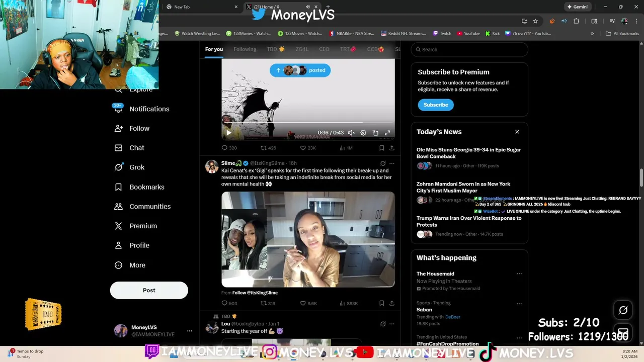Screen dimensions: 644x362
Task: Switch to the Following tab
Action: [x=245, y=49]
